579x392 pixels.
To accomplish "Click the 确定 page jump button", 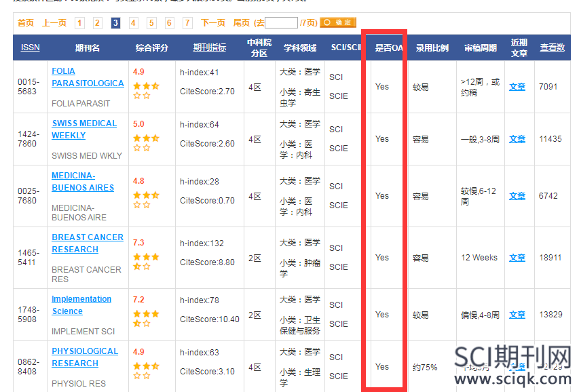I will (x=338, y=23).
